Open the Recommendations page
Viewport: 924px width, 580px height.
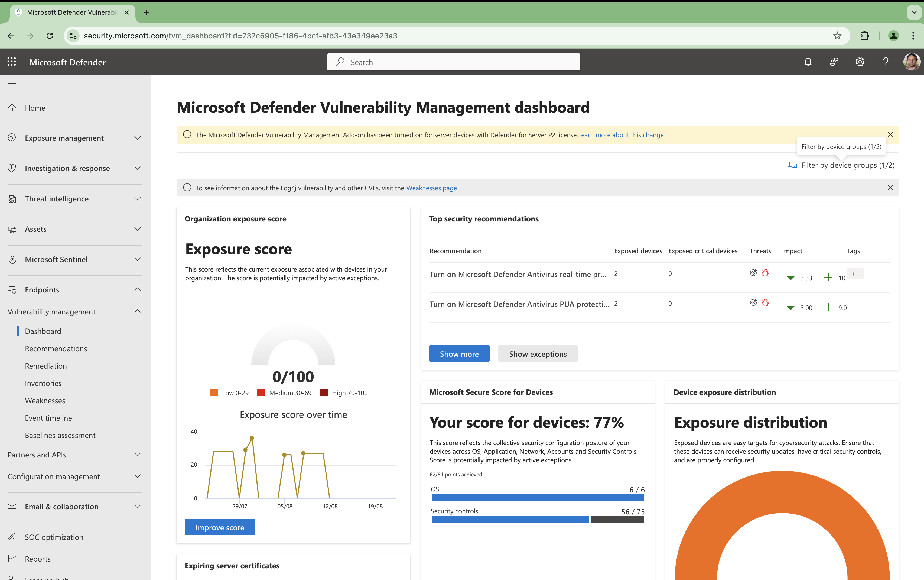pyautogui.click(x=56, y=348)
